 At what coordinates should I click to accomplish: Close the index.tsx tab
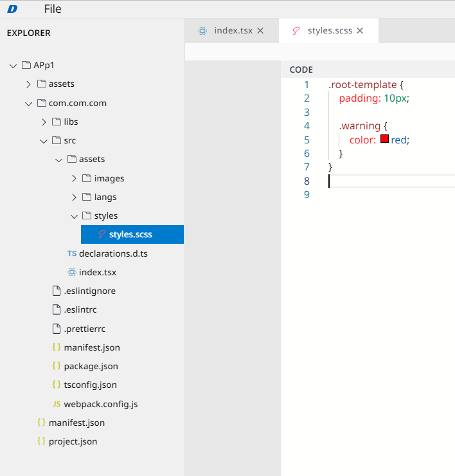[260, 31]
